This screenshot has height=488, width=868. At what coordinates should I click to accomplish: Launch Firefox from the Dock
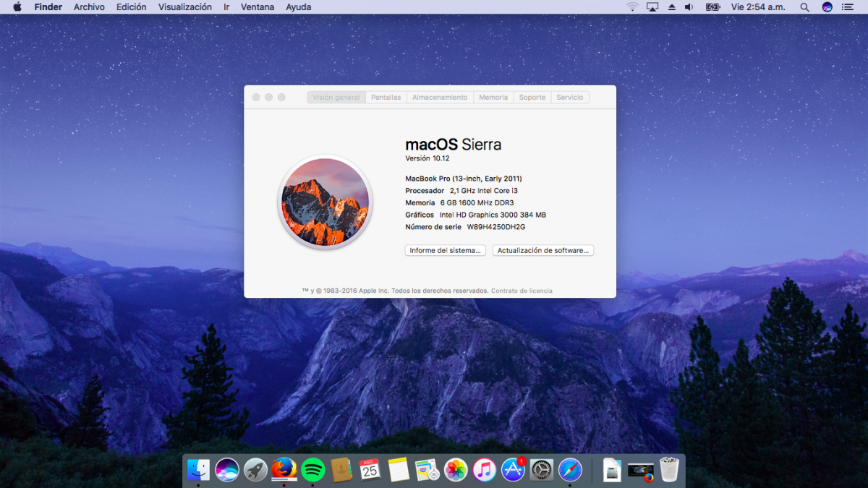tap(284, 470)
